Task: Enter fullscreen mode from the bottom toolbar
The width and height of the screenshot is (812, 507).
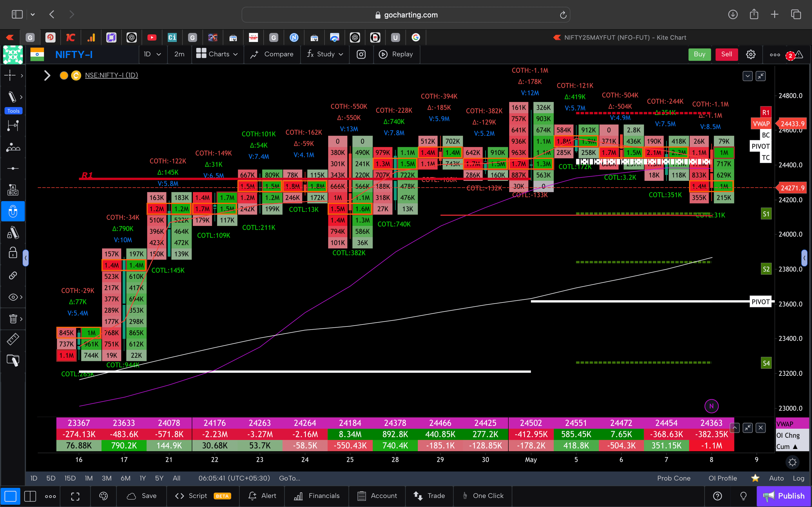Action: click(x=75, y=496)
